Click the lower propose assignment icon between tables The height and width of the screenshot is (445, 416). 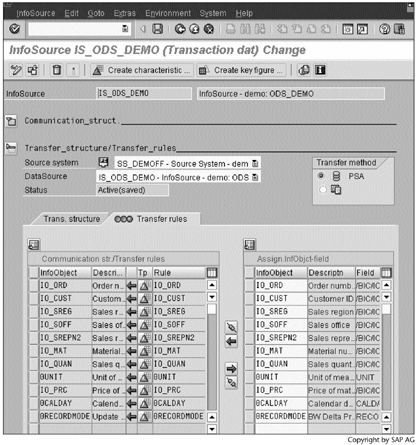pos(231,382)
